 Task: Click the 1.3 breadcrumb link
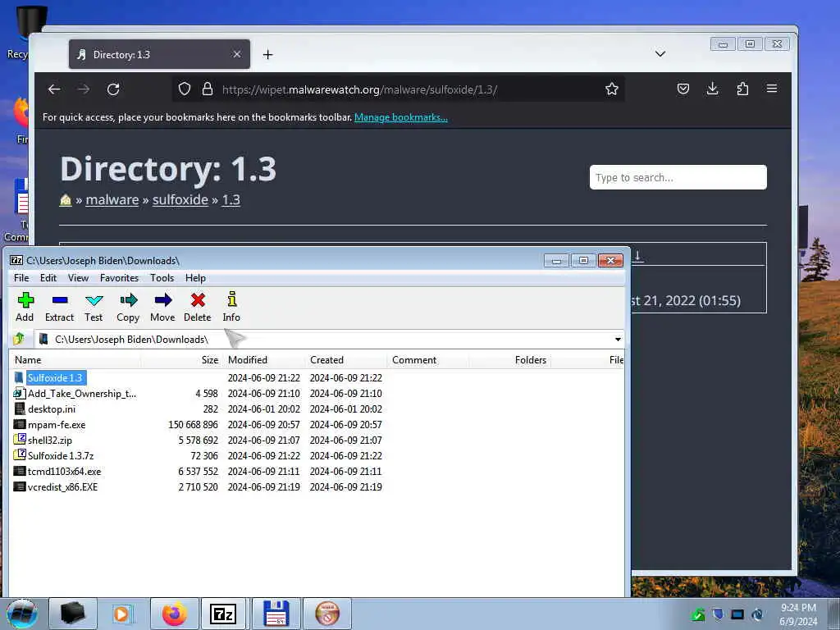pos(231,200)
